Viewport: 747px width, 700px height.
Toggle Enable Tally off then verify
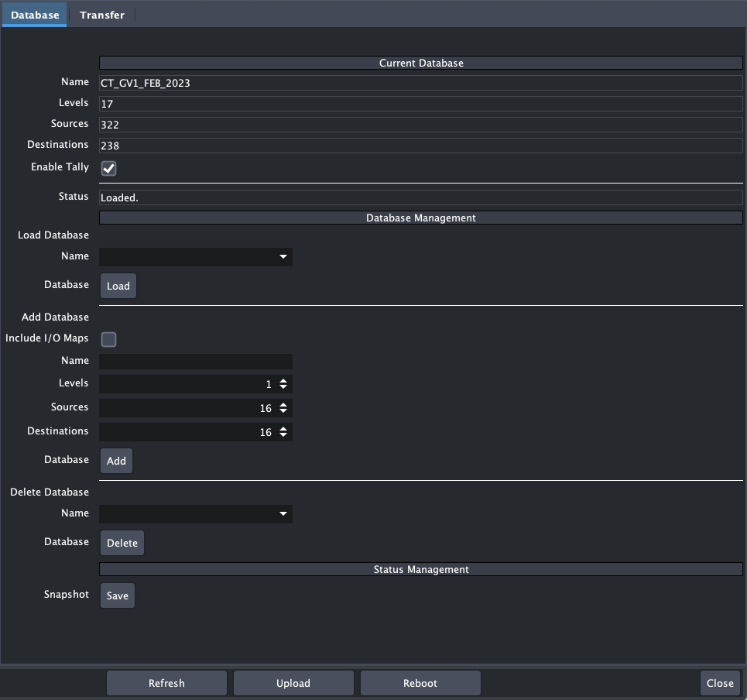click(x=108, y=168)
